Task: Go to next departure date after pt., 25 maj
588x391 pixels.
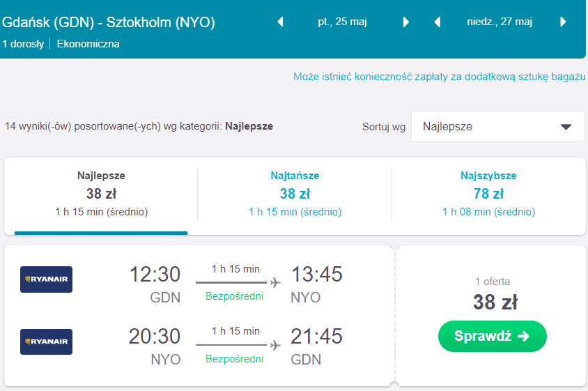Action: tap(405, 22)
